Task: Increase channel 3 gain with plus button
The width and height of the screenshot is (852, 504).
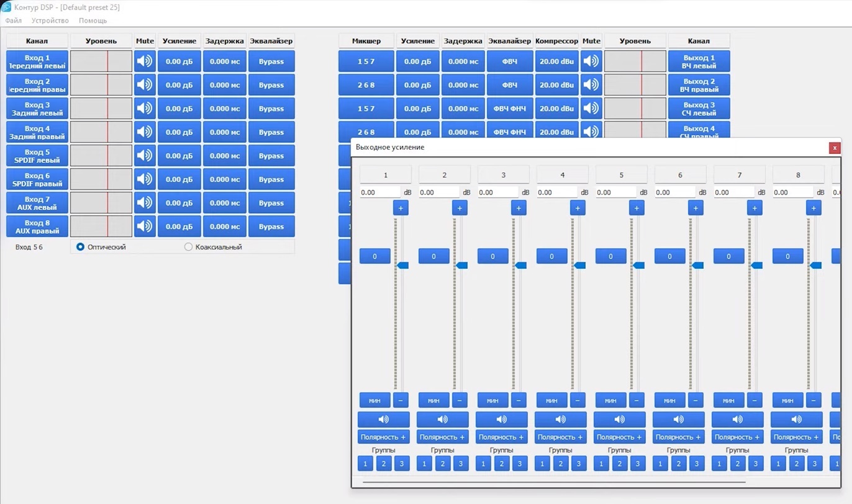Action: tap(519, 208)
